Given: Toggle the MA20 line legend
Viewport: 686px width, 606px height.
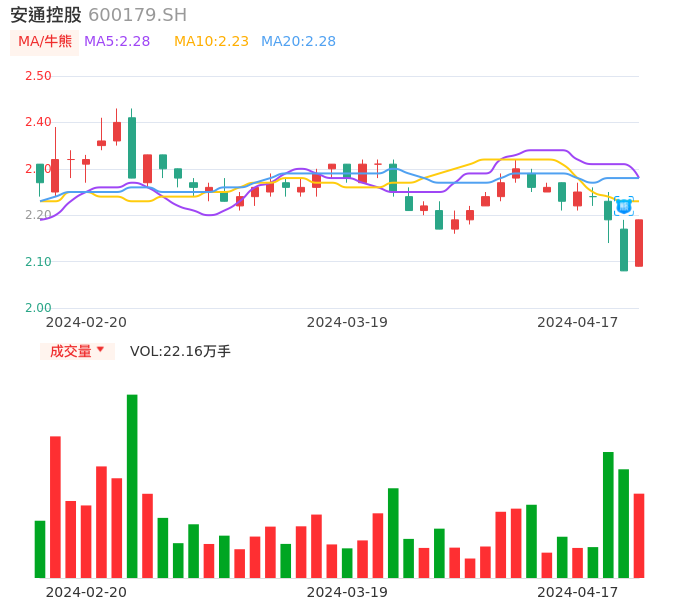Looking at the screenshot, I should (298, 42).
